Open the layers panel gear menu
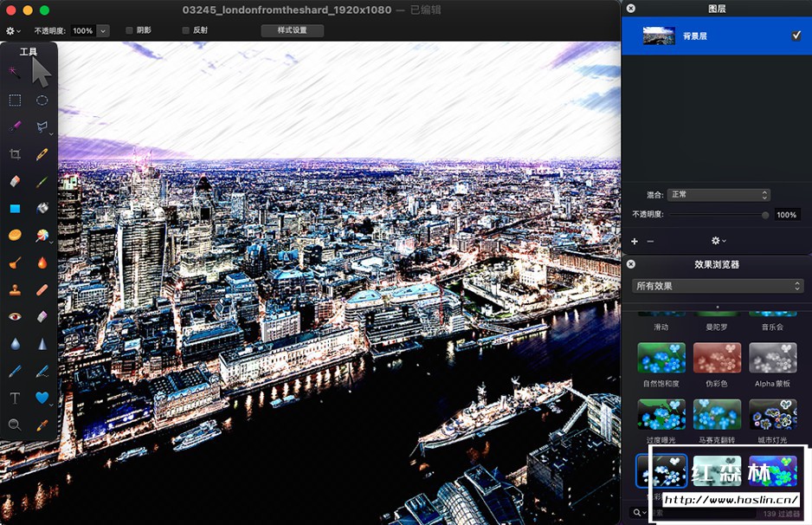Screen dimensions: 812x525 pyautogui.click(x=718, y=241)
